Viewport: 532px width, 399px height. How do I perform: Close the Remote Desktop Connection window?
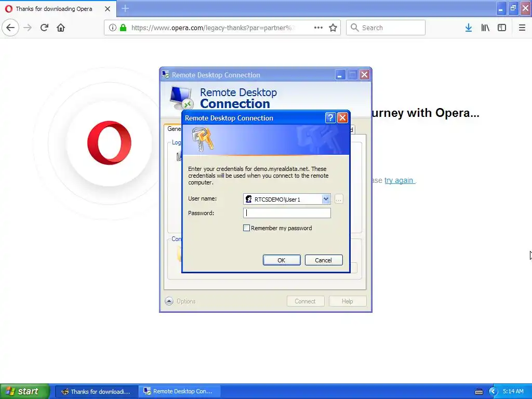point(364,75)
